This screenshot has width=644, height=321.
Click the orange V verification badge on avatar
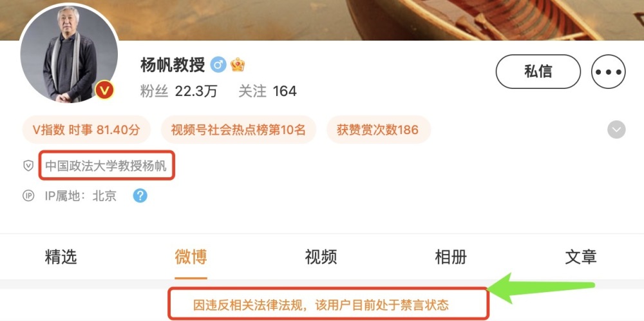point(105,90)
